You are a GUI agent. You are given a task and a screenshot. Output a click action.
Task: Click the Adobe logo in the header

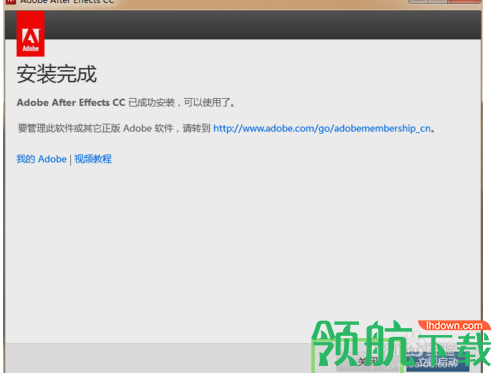pyautogui.click(x=30, y=34)
